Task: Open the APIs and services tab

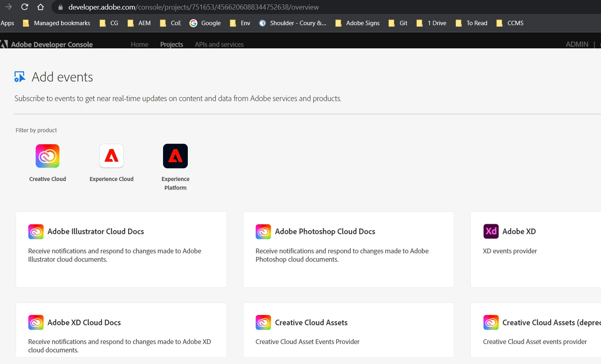Action: click(x=219, y=44)
